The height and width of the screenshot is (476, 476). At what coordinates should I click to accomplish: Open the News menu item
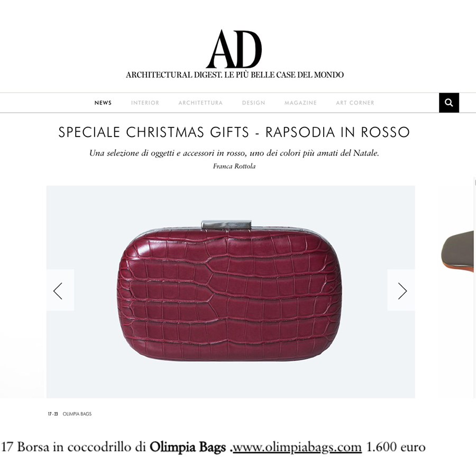103,103
